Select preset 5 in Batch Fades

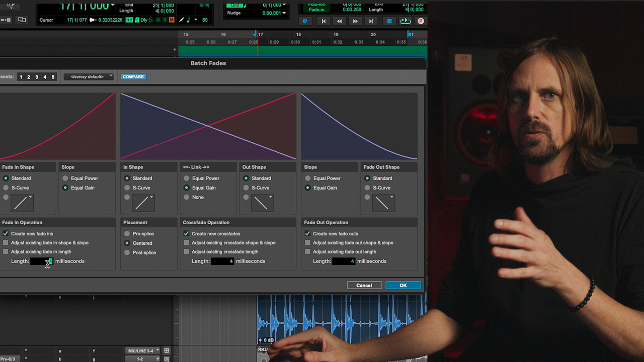(x=53, y=77)
